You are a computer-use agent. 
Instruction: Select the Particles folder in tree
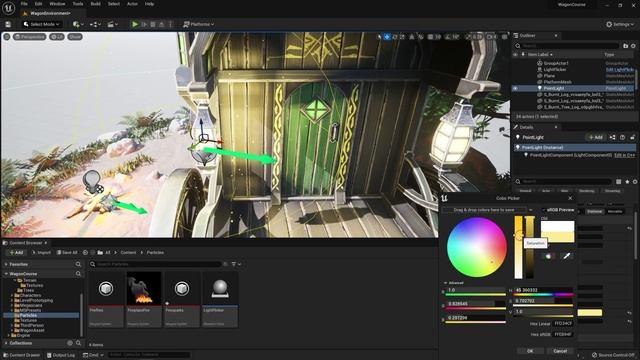[29, 316]
